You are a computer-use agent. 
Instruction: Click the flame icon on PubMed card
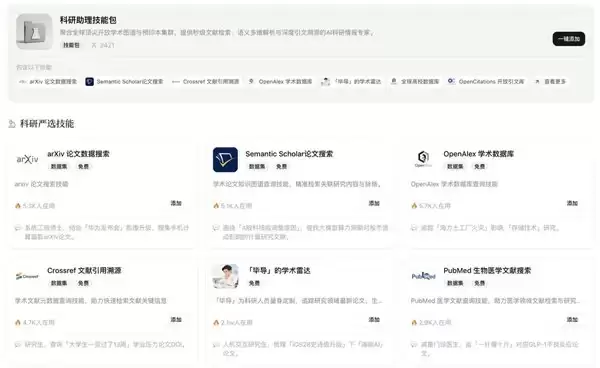coord(414,322)
